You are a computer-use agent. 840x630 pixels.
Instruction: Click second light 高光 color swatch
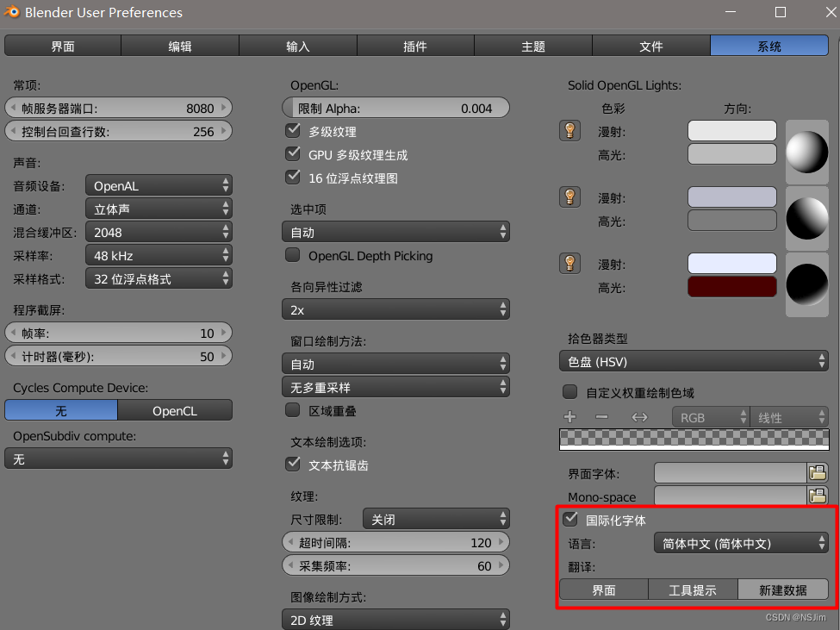pyautogui.click(x=731, y=220)
